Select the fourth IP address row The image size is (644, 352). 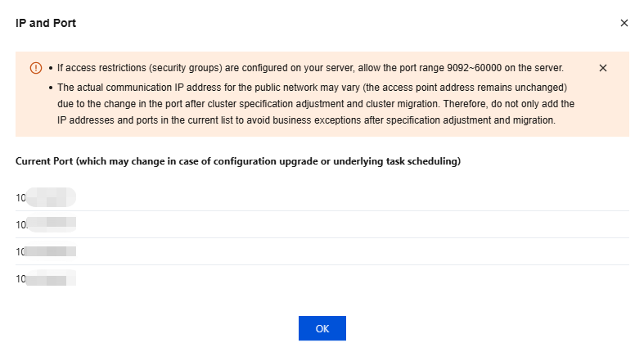46,279
